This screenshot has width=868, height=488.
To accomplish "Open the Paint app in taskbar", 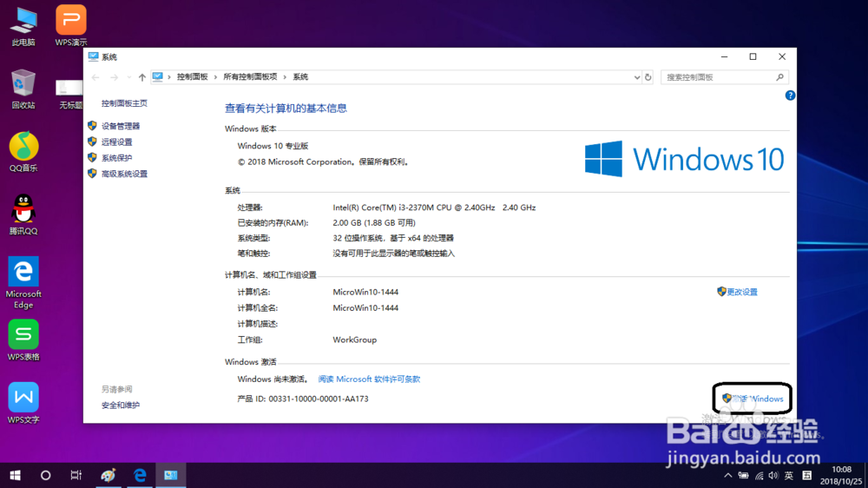I will point(108,475).
